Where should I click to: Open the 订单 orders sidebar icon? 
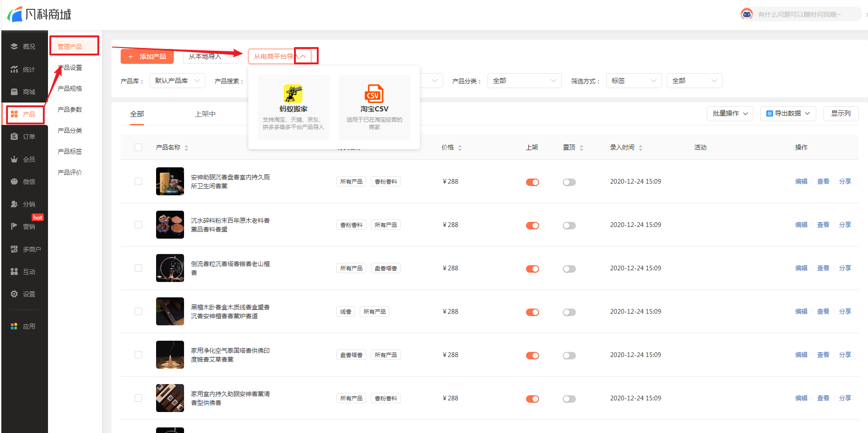click(14, 137)
